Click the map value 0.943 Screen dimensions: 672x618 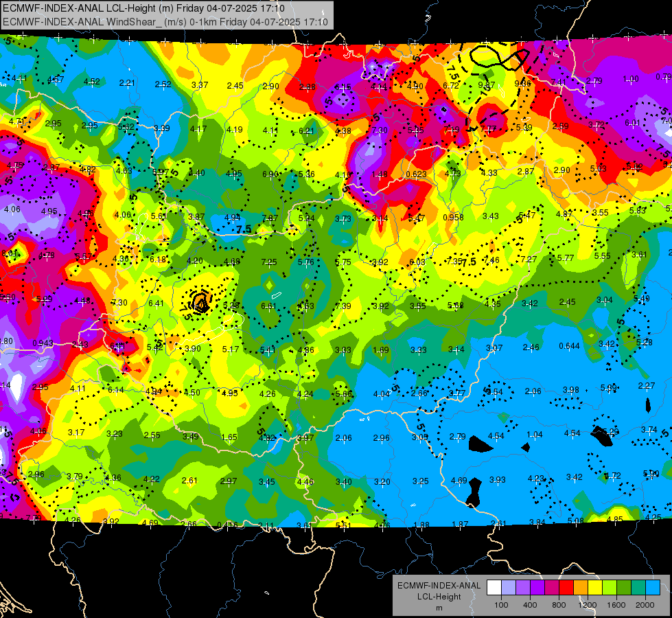tap(43, 343)
